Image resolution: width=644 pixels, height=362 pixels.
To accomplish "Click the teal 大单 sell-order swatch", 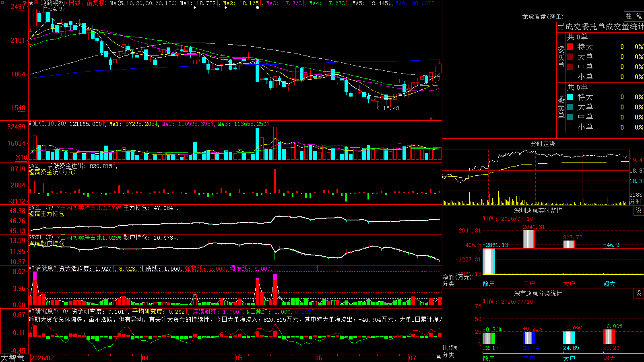I will (570, 107).
